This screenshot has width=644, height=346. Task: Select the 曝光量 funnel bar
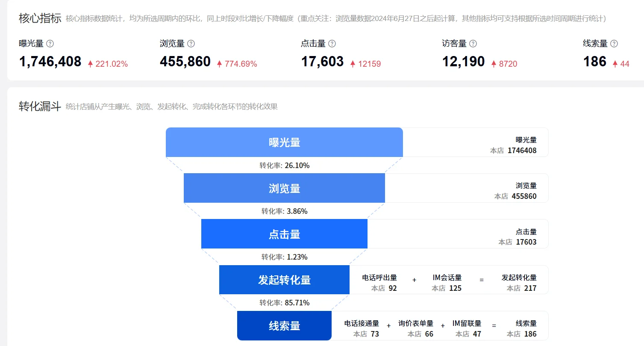coord(284,142)
